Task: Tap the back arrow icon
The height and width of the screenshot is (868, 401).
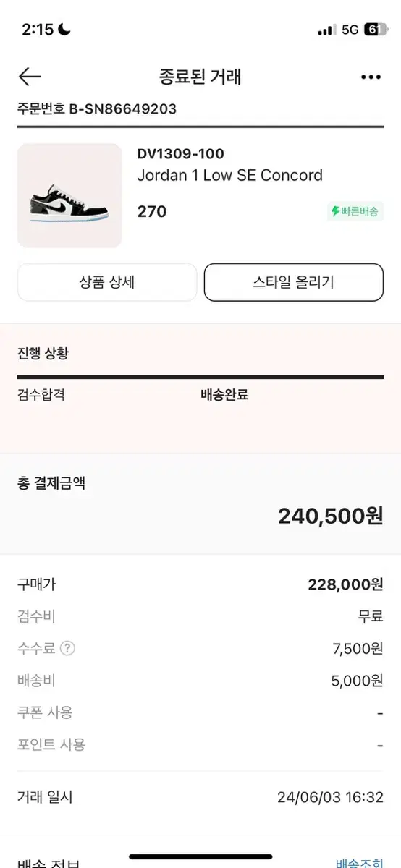Action: pyautogui.click(x=30, y=77)
